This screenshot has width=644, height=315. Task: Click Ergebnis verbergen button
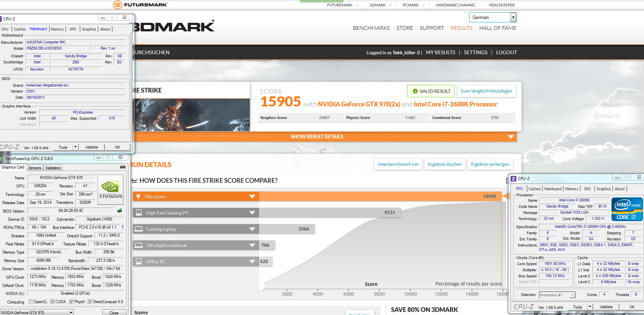[x=490, y=164]
